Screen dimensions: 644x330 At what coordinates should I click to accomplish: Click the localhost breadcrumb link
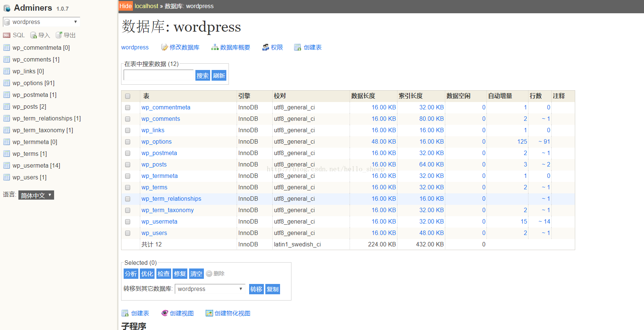pyautogui.click(x=146, y=6)
